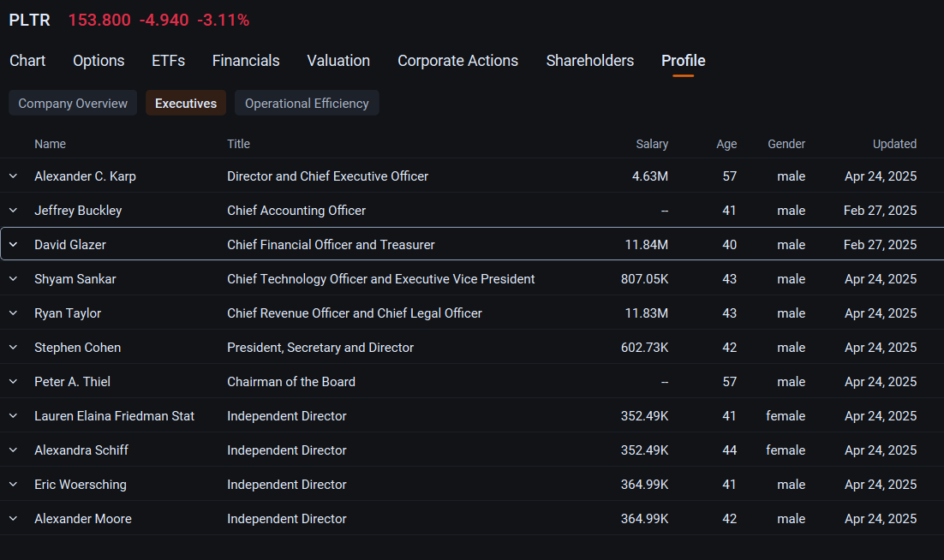The height and width of the screenshot is (560, 944).
Task: Select the name Shyam Sankar
Action: pyautogui.click(x=75, y=279)
